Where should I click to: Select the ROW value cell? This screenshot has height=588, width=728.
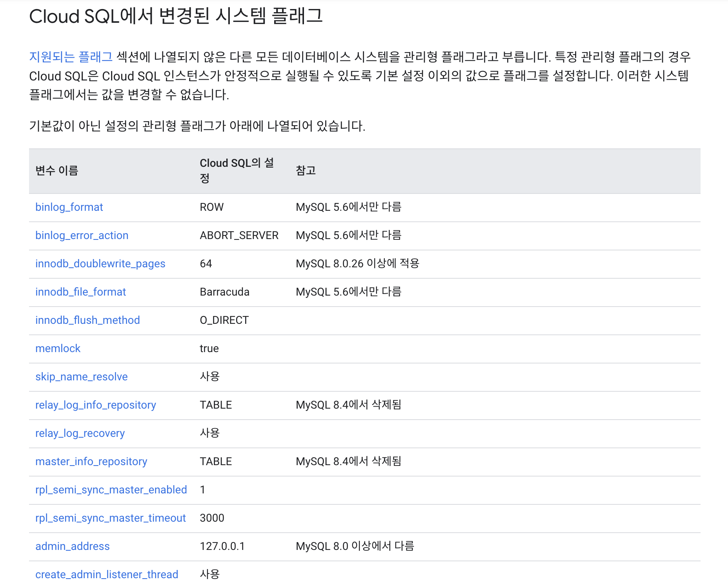tap(212, 207)
